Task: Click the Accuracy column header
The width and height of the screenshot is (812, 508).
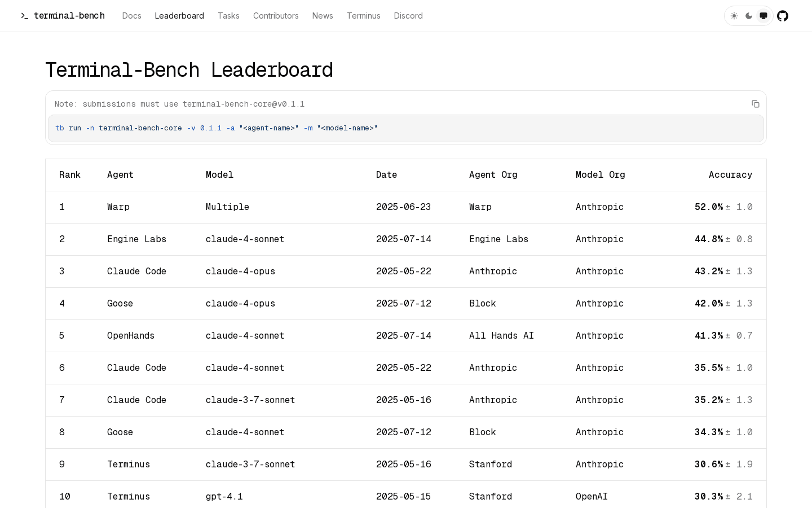Action: pyautogui.click(x=730, y=175)
